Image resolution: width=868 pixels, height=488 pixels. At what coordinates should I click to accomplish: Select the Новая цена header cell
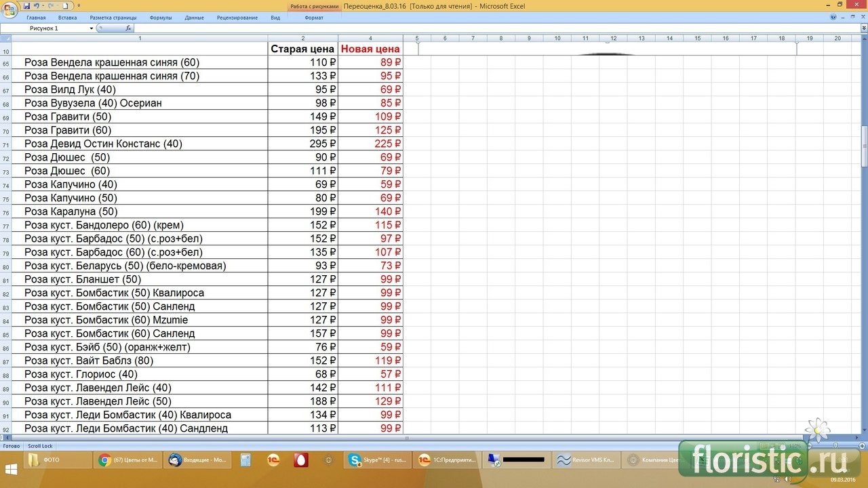370,49
